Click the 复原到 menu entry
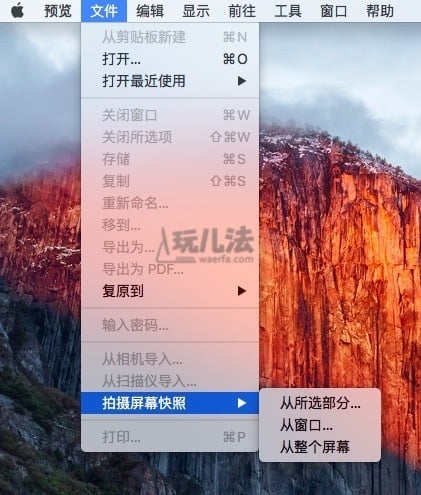Image resolution: width=421 pixels, height=495 pixels. (x=170, y=291)
